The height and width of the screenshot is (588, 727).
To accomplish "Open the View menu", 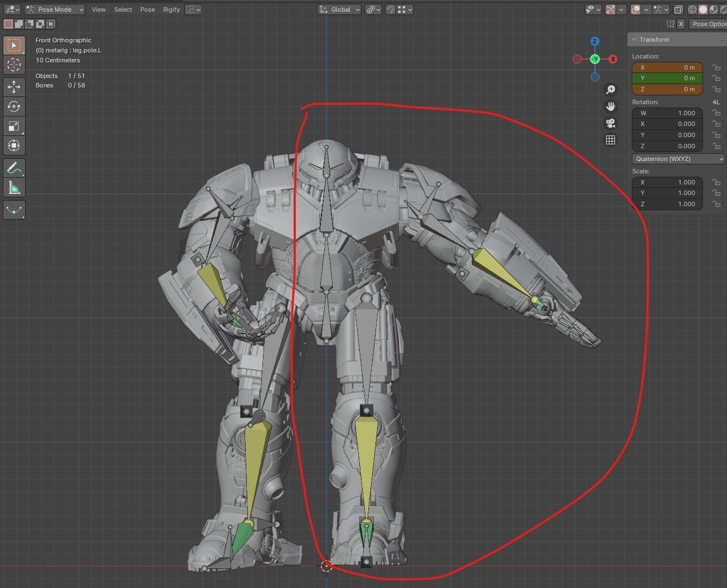I will coord(99,9).
